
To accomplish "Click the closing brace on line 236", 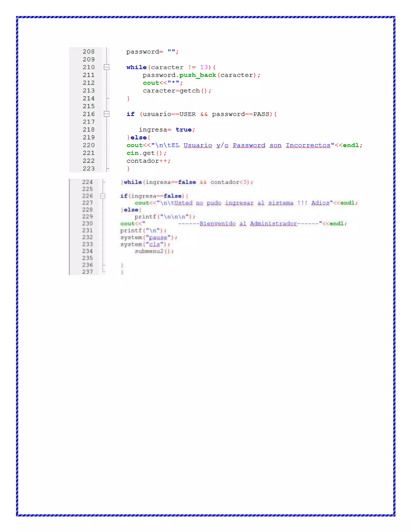I will point(122,265).
